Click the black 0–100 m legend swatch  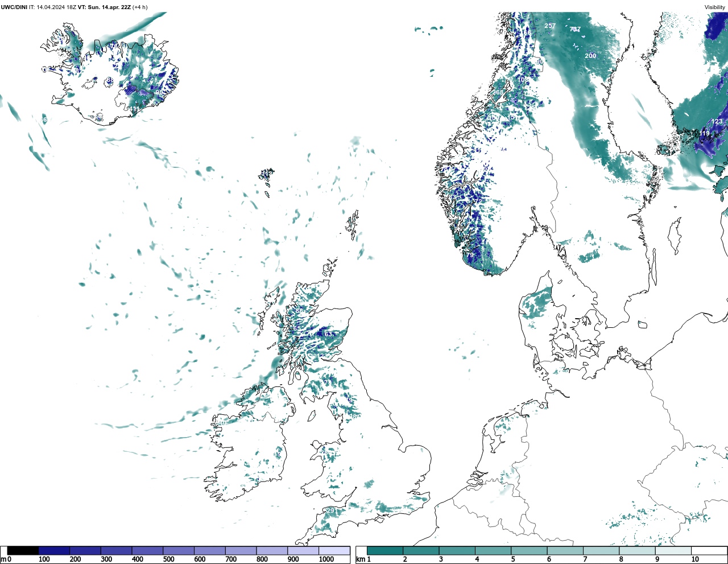click(x=23, y=550)
